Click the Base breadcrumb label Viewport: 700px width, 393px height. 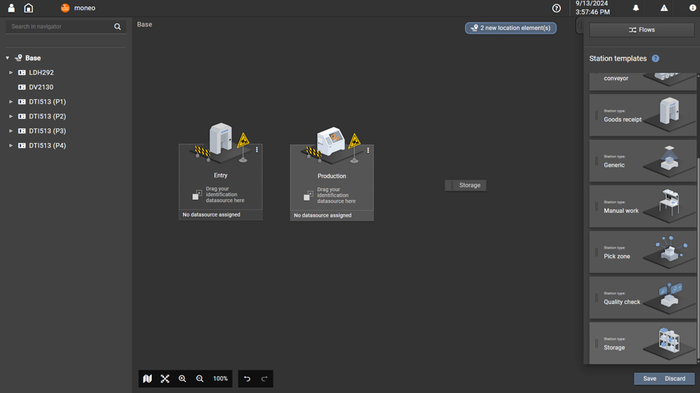pyautogui.click(x=145, y=25)
